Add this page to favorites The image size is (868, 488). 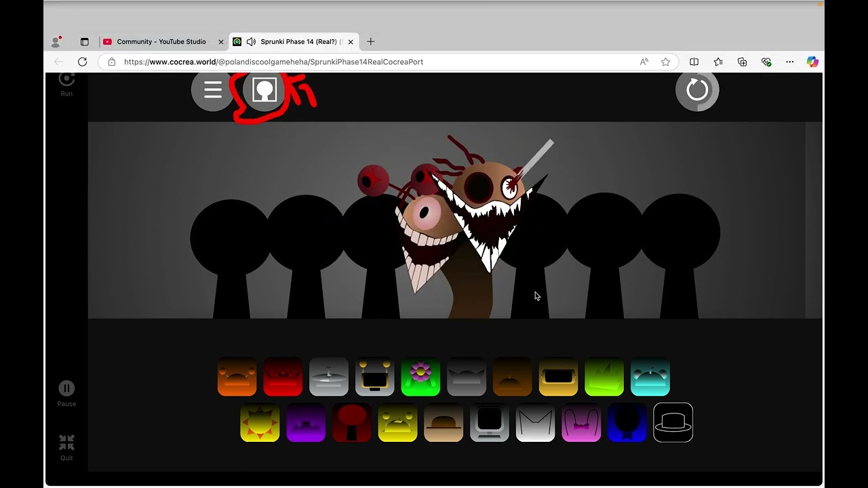pos(665,62)
